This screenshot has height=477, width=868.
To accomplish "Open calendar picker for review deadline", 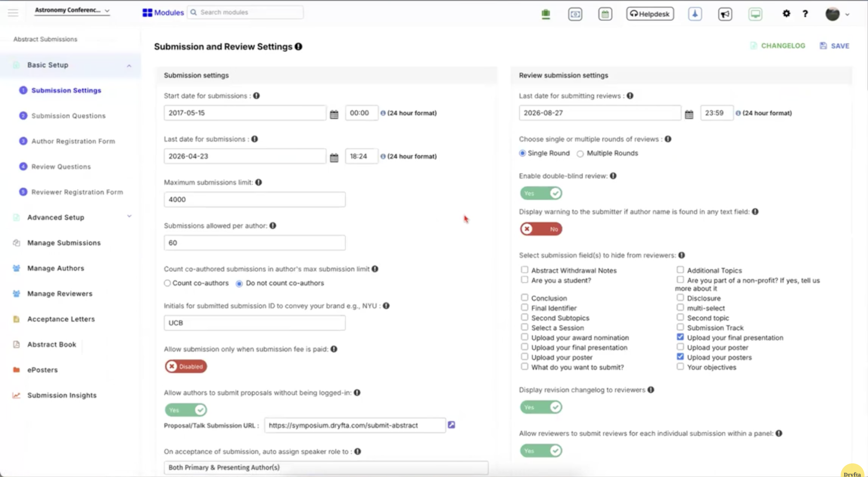I will pos(689,115).
